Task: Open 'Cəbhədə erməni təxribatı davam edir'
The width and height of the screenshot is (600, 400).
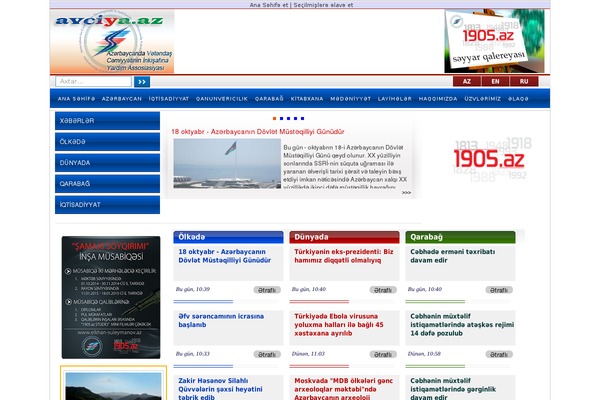Action: pyautogui.click(x=453, y=256)
